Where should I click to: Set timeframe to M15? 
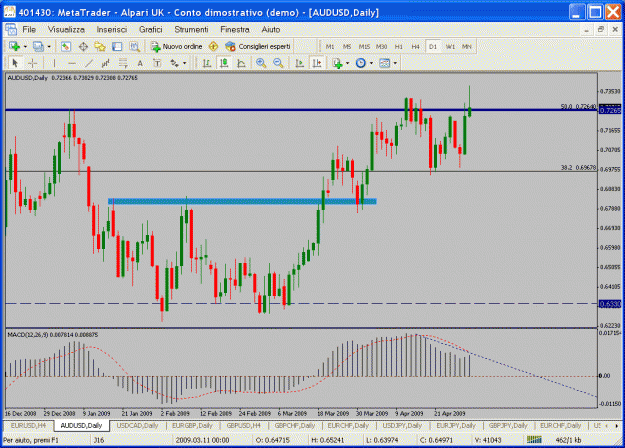[x=364, y=47]
